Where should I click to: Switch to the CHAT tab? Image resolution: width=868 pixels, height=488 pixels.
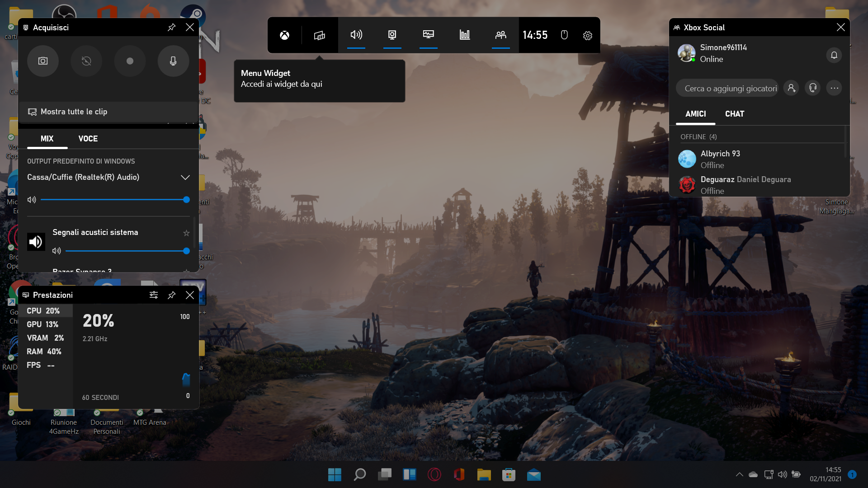click(x=735, y=114)
